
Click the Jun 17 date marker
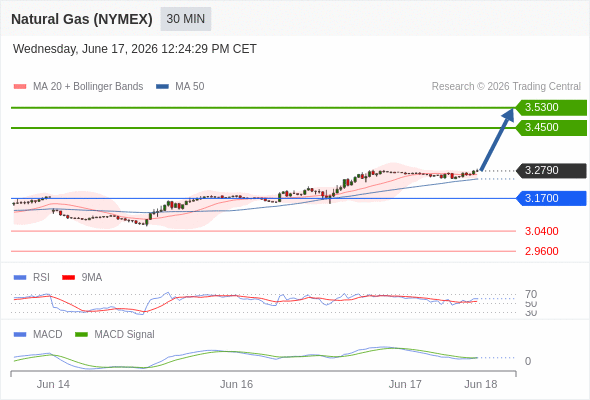click(405, 384)
